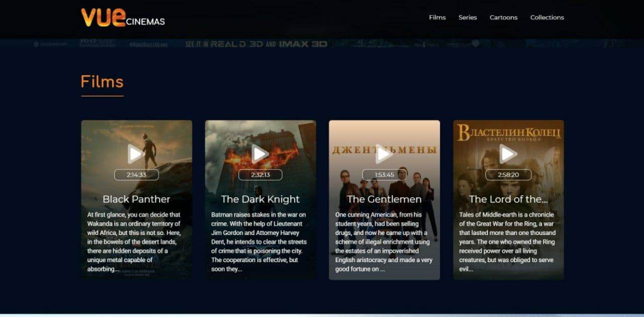Image resolution: width=644 pixels, height=317 pixels.
Task: Click the 2:32:13 duration badge
Action: [260, 175]
